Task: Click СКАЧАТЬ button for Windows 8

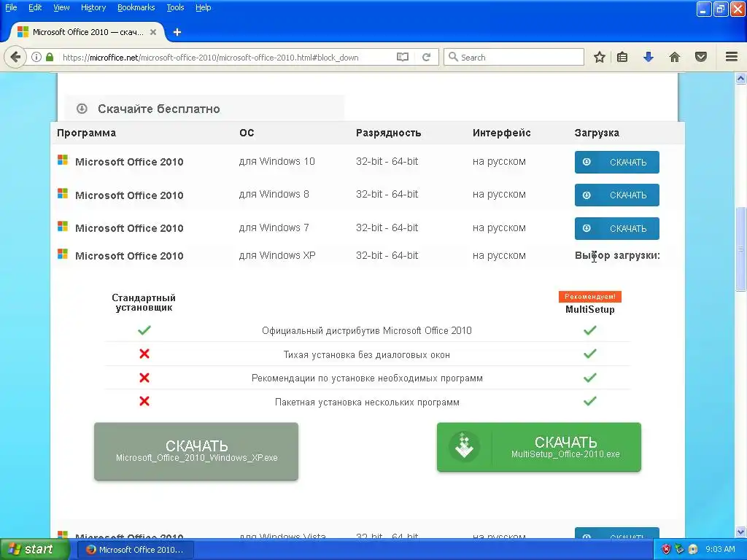Action: point(617,195)
